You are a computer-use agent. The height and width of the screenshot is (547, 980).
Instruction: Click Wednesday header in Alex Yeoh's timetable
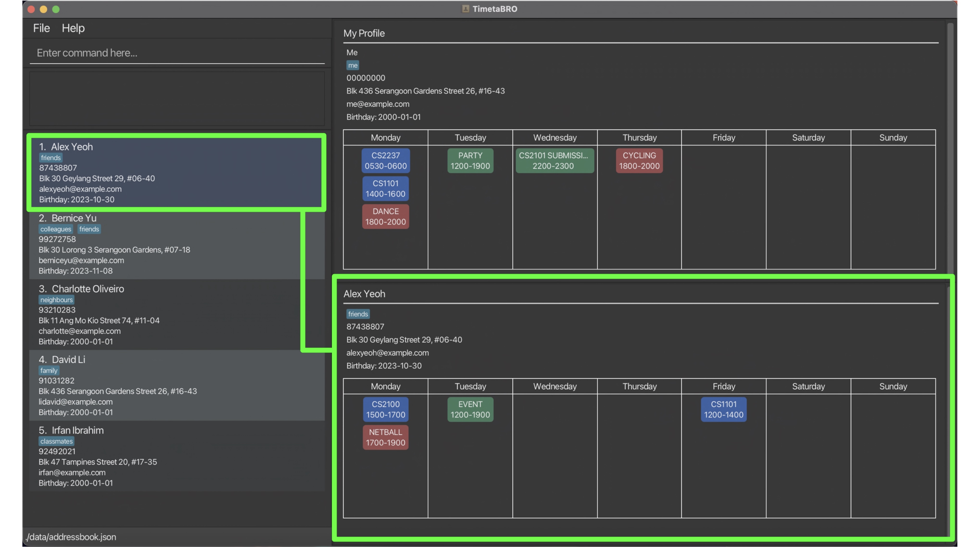[555, 386]
